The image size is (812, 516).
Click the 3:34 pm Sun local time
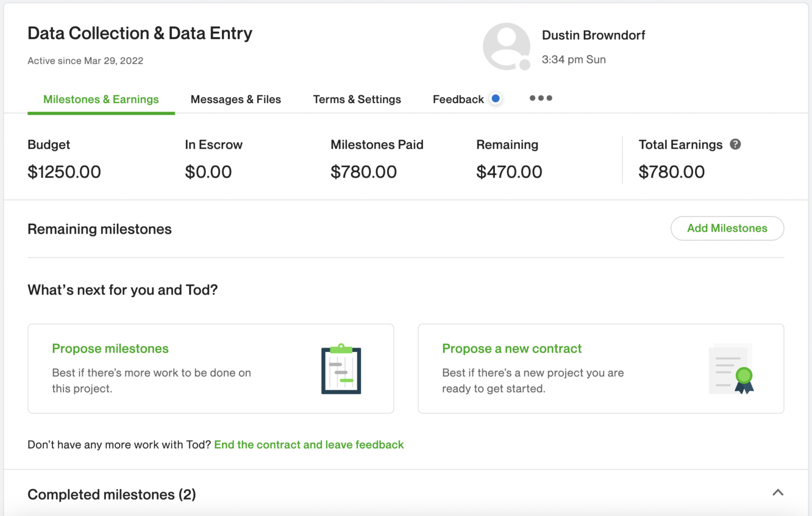coord(574,60)
